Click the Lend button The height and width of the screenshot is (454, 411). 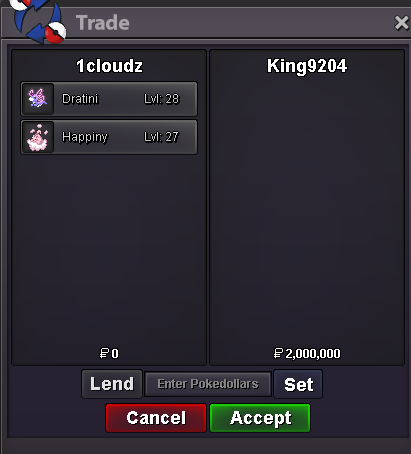112,384
